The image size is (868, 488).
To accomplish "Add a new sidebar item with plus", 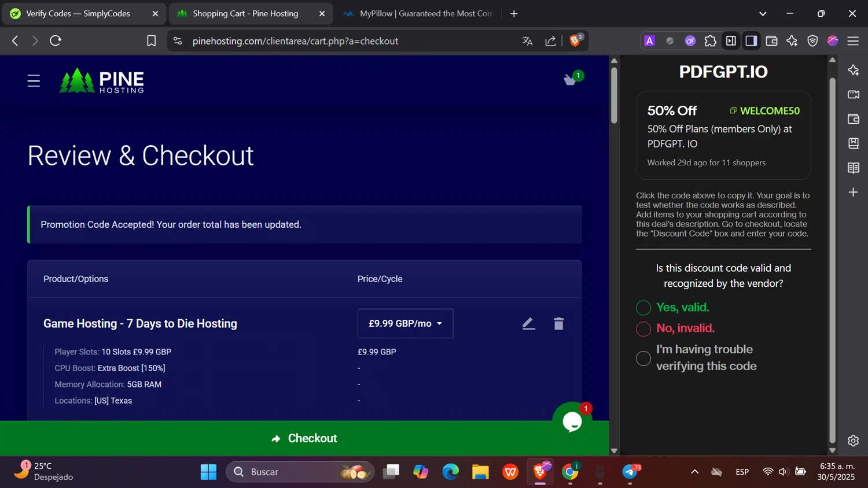I will 854,192.
